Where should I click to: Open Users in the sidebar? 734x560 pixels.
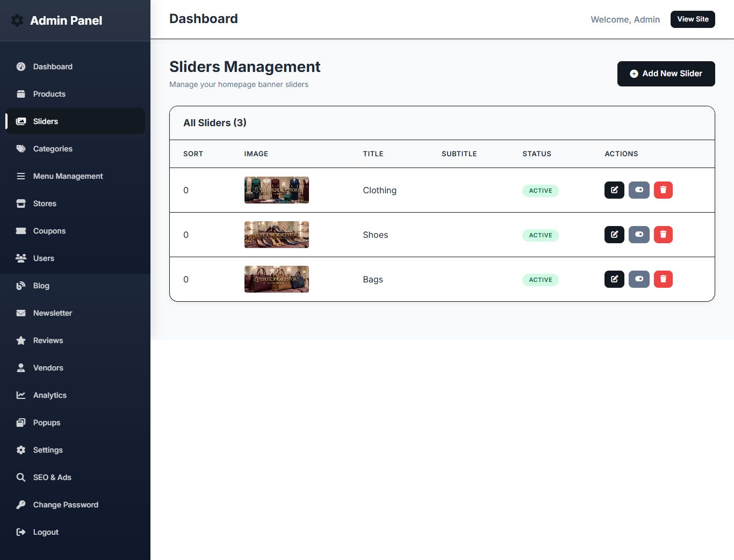[x=75, y=258]
